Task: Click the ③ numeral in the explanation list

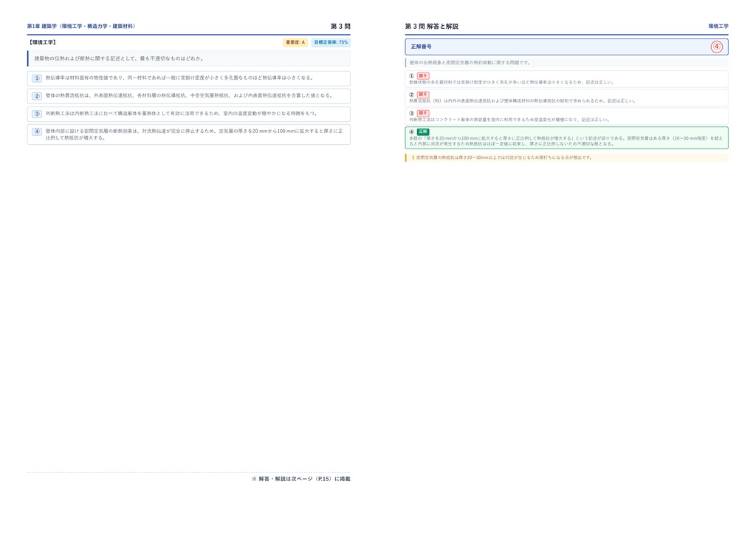Action: (412, 113)
